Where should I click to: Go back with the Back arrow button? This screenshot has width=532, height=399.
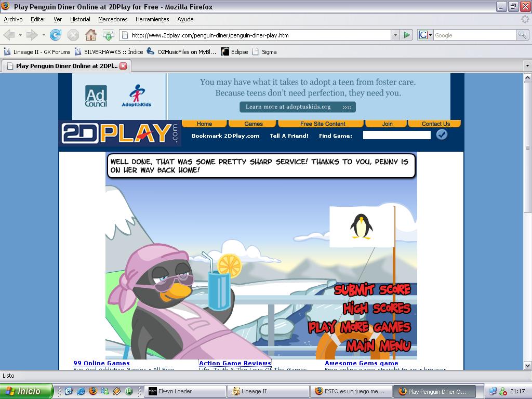[x=9, y=35]
